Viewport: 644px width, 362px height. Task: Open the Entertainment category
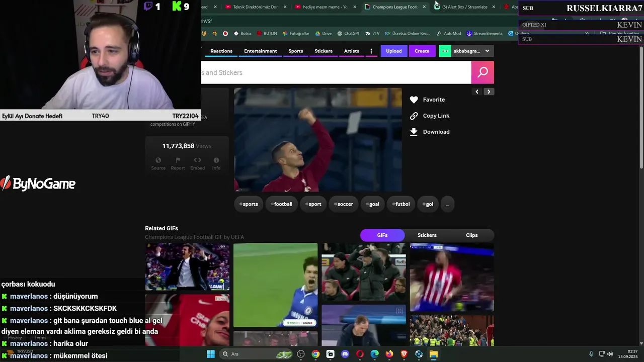[261, 51]
